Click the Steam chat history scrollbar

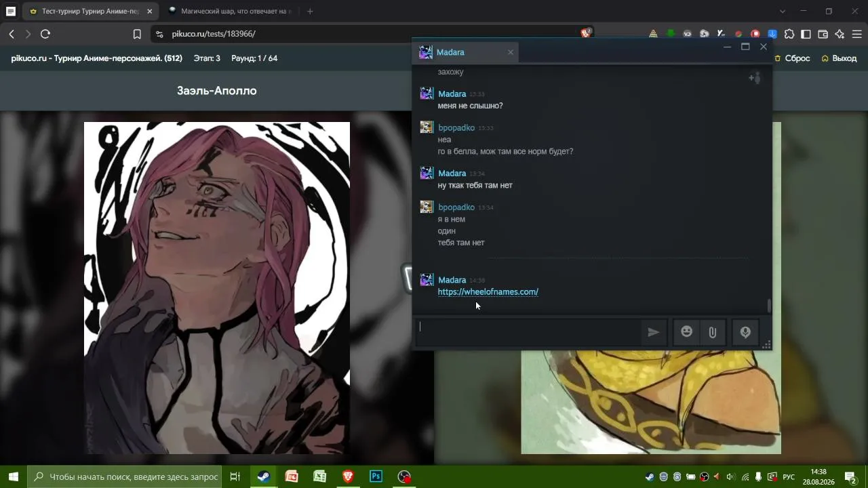pos(769,306)
